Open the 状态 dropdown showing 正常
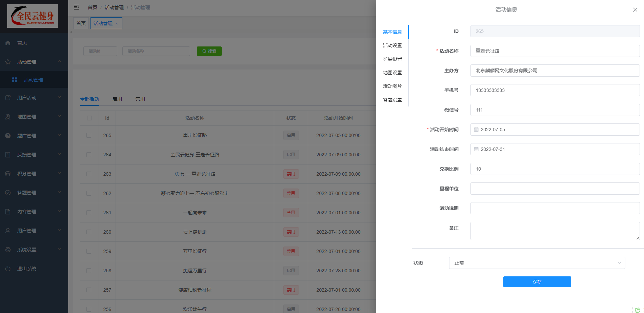Image resolution: width=644 pixels, height=313 pixels. (537, 262)
